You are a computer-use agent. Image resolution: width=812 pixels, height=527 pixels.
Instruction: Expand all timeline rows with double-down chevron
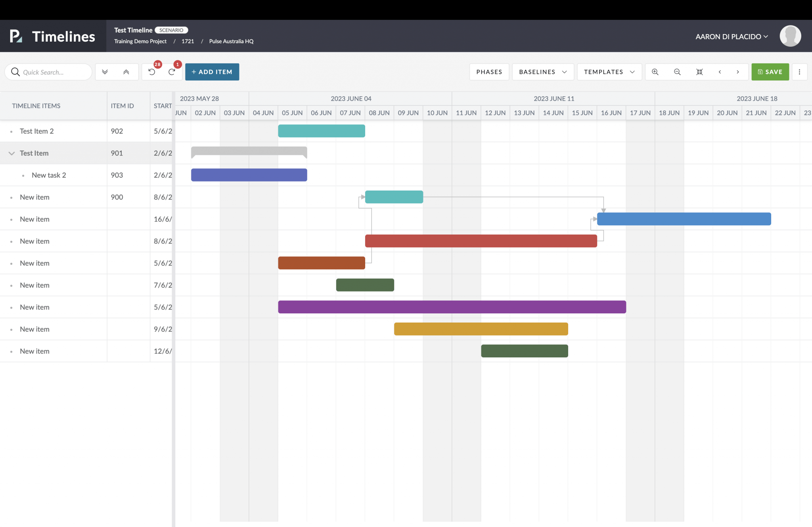(x=105, y=72)
